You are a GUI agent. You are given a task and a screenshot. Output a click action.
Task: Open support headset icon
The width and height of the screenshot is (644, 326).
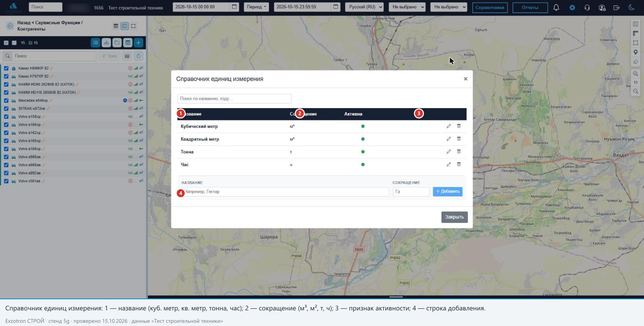coord(587,7)
